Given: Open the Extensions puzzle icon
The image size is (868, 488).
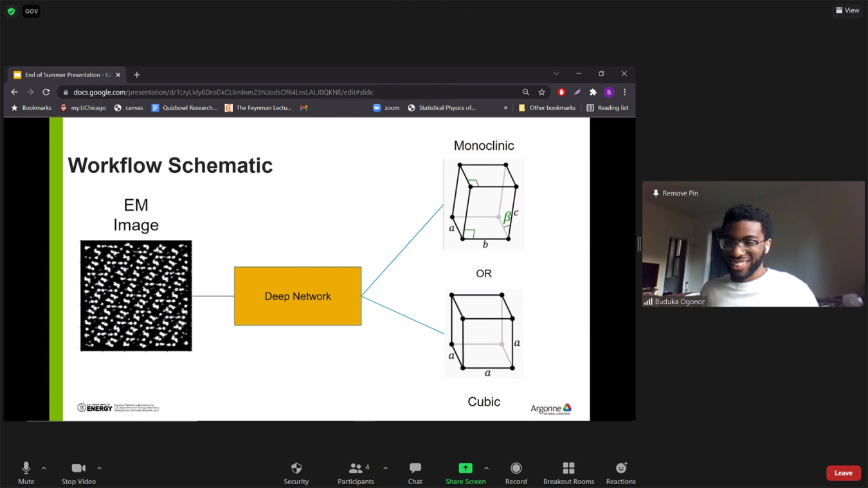Looking at the screenshot, I should 593,92.
